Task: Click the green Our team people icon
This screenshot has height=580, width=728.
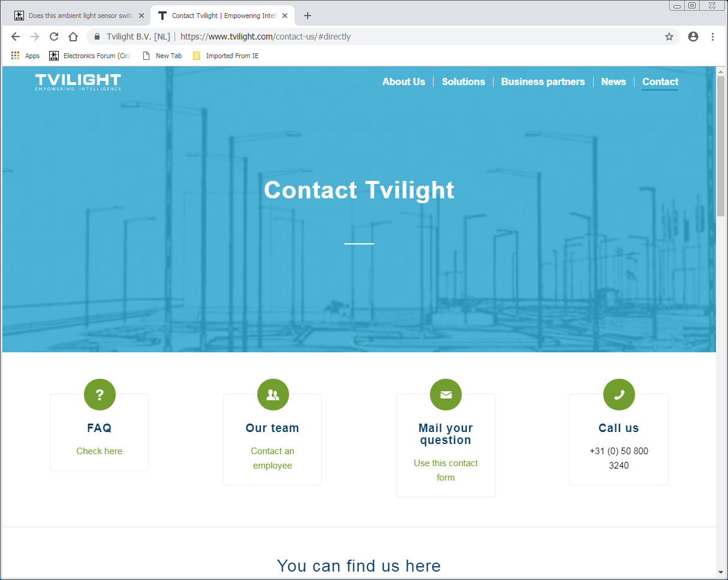Action: pos(273,394)
